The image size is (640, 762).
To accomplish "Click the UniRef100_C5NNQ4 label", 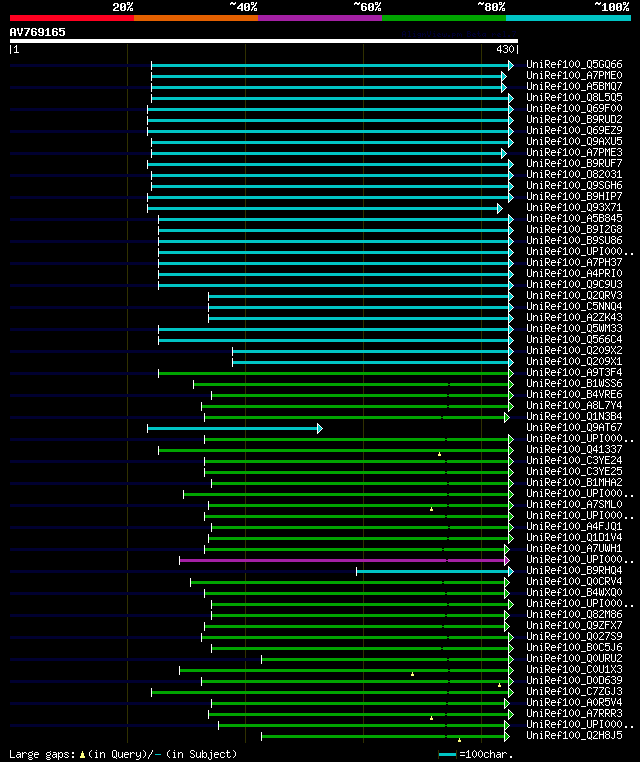I will click(574, 306).
